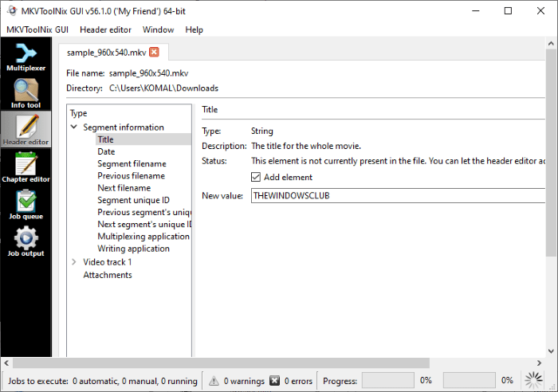Click the errors icon in status bar
This screenshot has height=392, width=558.
pyautogui.click(x=275, y=381)
